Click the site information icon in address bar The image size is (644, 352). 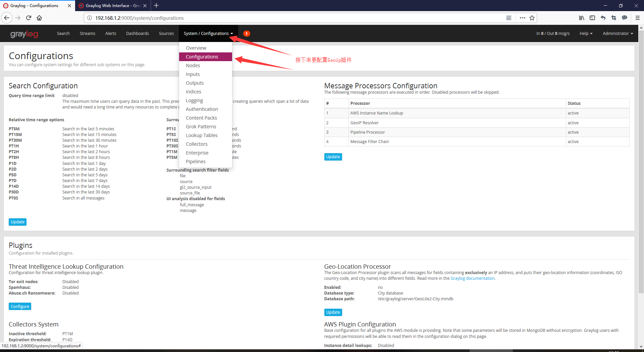[90, 18]
